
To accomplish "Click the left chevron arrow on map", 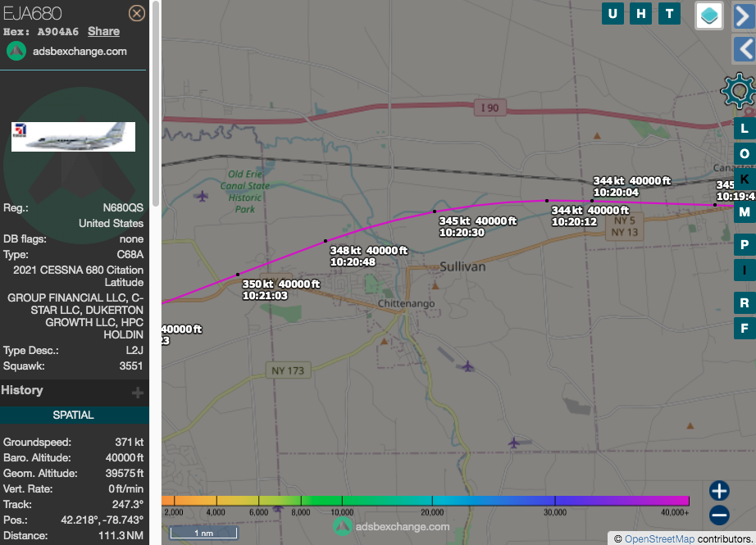I will [x=744, y=49].
